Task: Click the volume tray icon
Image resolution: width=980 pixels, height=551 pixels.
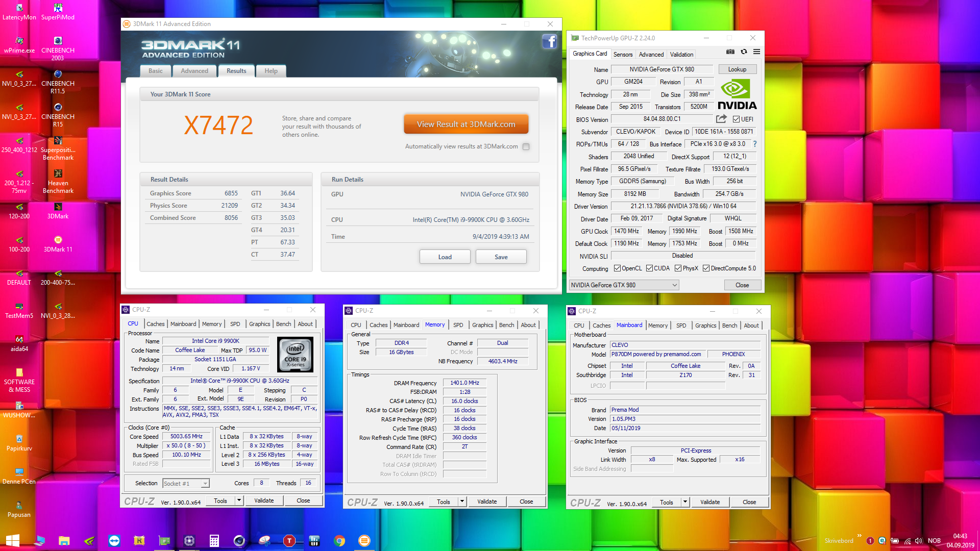Action: (919, 541)
